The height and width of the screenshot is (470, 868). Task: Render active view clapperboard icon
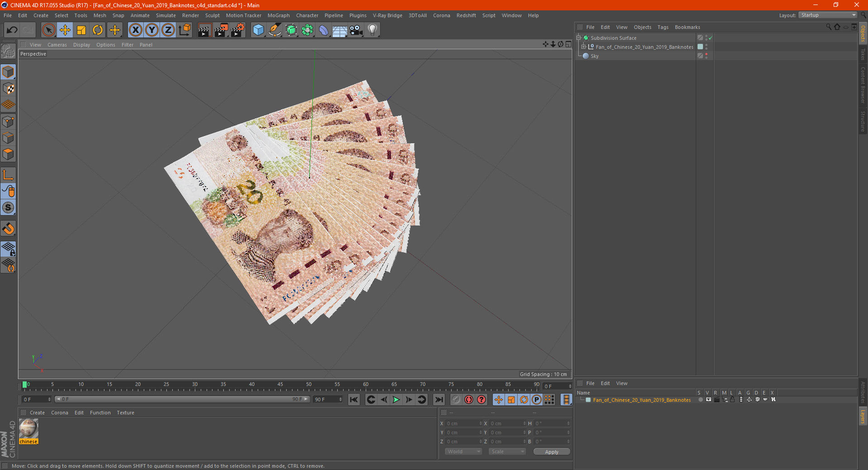click(204, 30)
